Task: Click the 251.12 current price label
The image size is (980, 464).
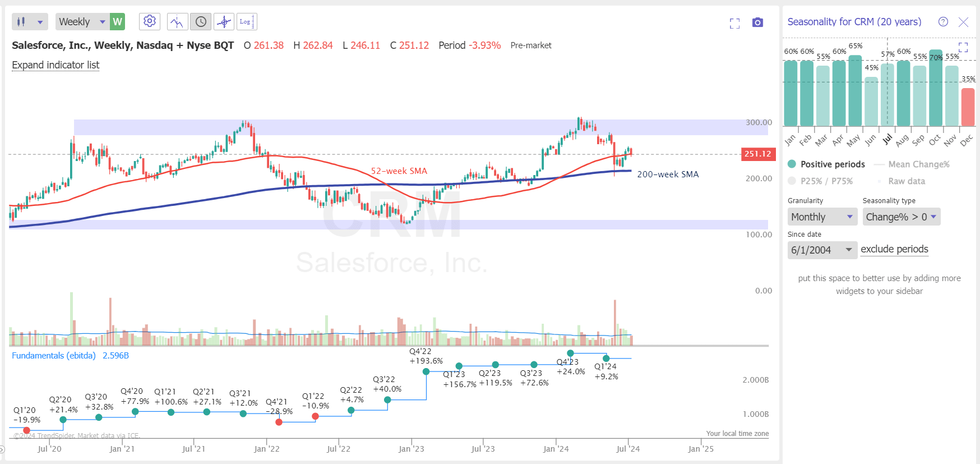Action: (x=758, y=154)
